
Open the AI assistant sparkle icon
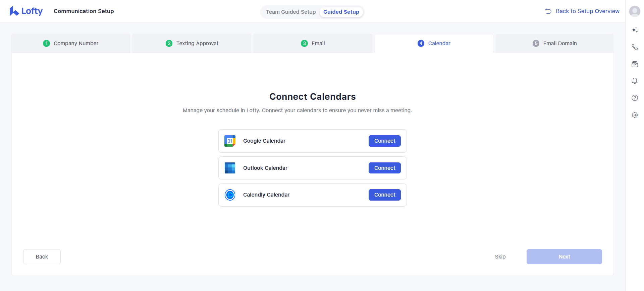pos(635,30)
